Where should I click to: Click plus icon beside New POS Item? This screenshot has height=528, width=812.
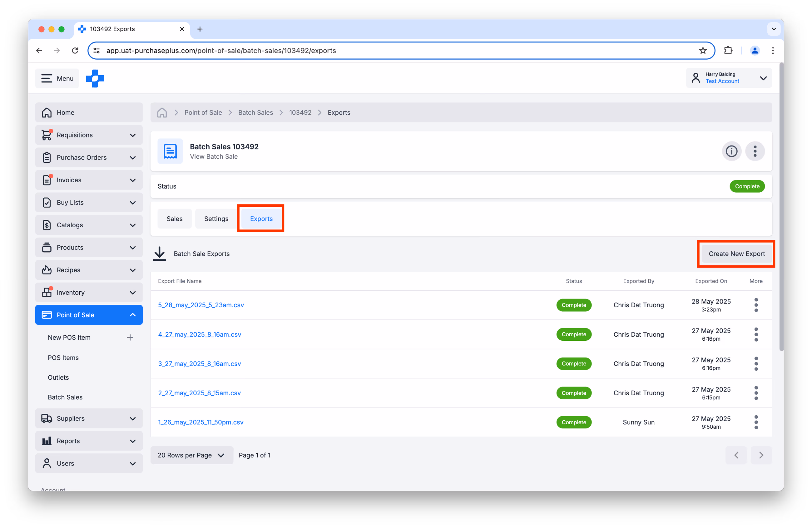[130, 337]
